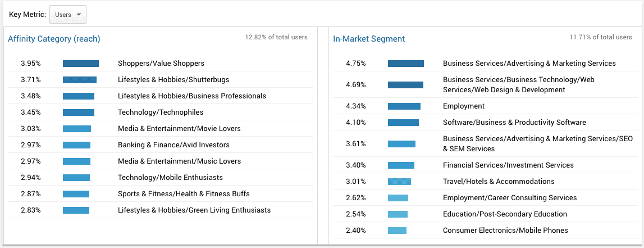Click the Technology/Technophiles bar

click(x=79, y=112)
